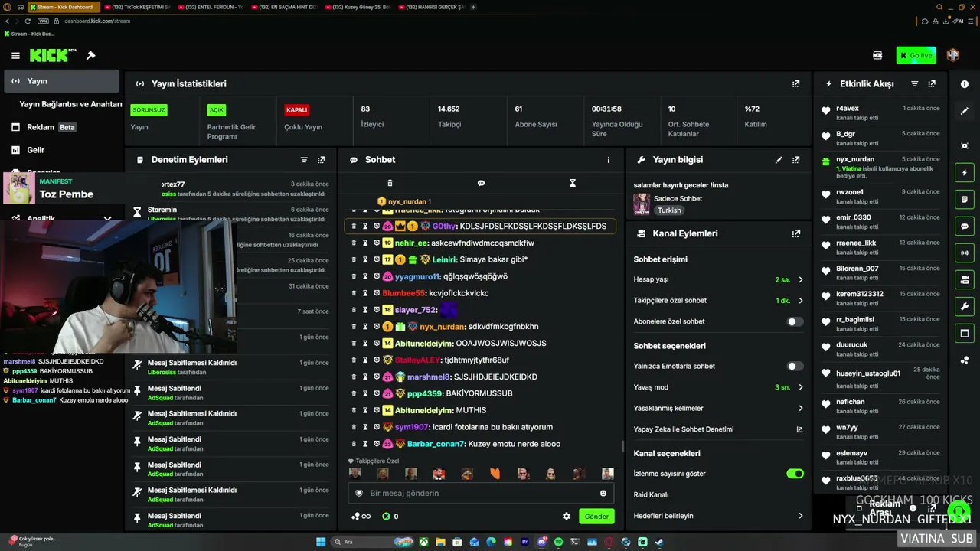Pop out the Yayın bilgisi panel
This screenshot has height=551, width=980.
pyautogui.click(x=796, y=160)
